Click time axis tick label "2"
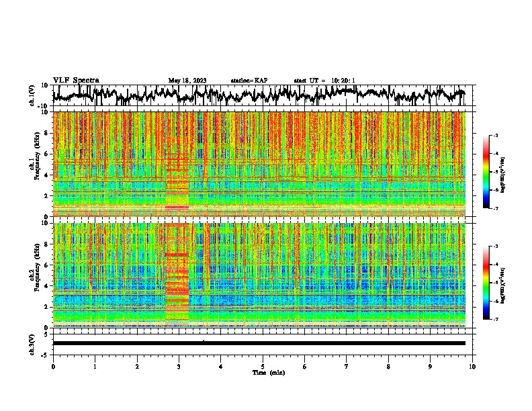The image size is (532, 411). [x=137, y=367]
